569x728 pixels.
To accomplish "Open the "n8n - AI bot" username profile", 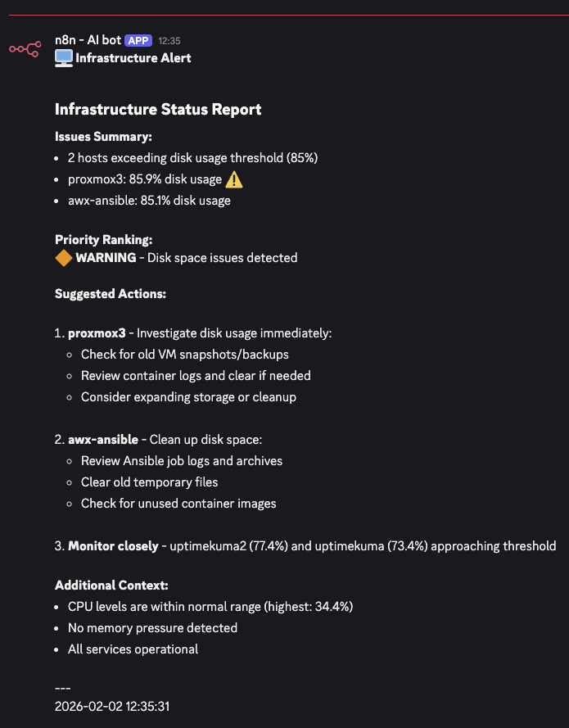I will point(94,40).
